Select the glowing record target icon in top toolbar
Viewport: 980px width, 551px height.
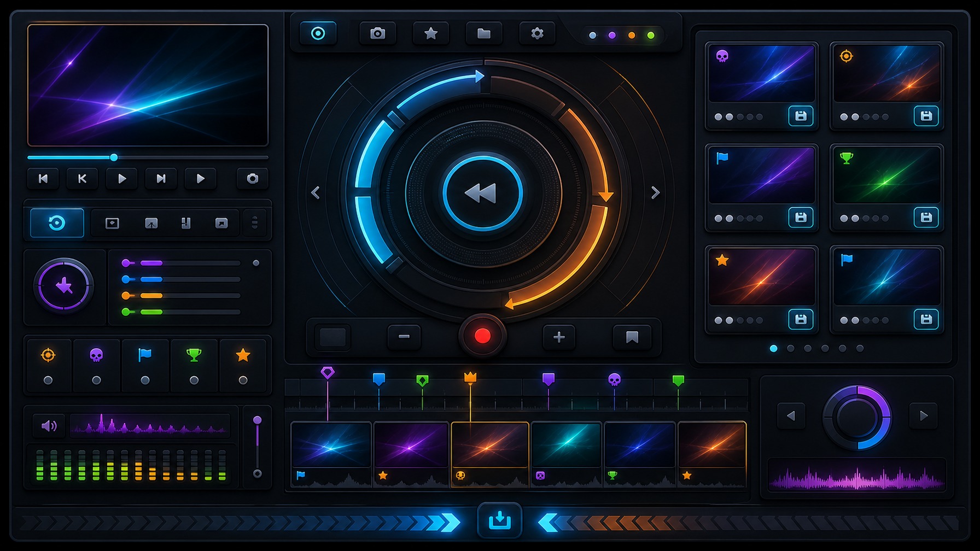(318, 33)
